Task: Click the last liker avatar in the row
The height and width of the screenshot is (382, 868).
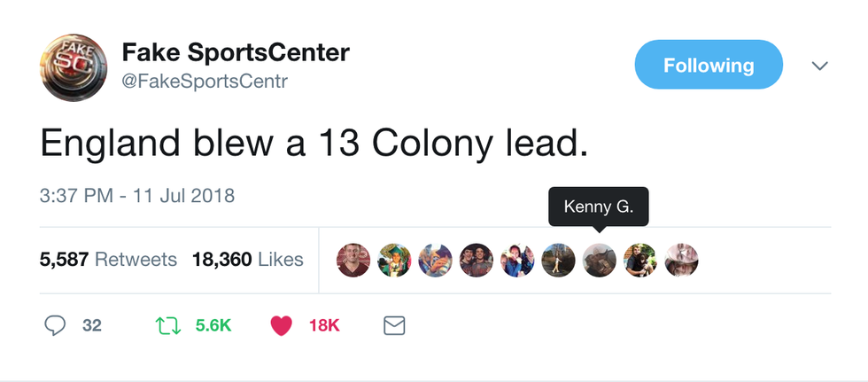Action: [x=682, y=260]
